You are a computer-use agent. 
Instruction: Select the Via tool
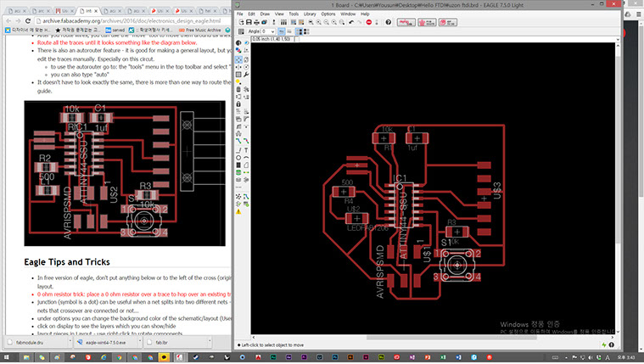point(238,172)
